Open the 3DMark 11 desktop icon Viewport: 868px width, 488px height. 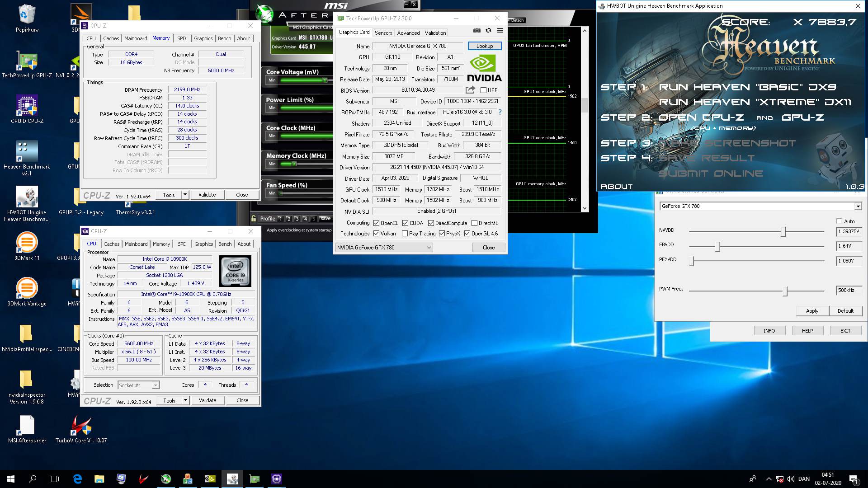pos(27,246)
